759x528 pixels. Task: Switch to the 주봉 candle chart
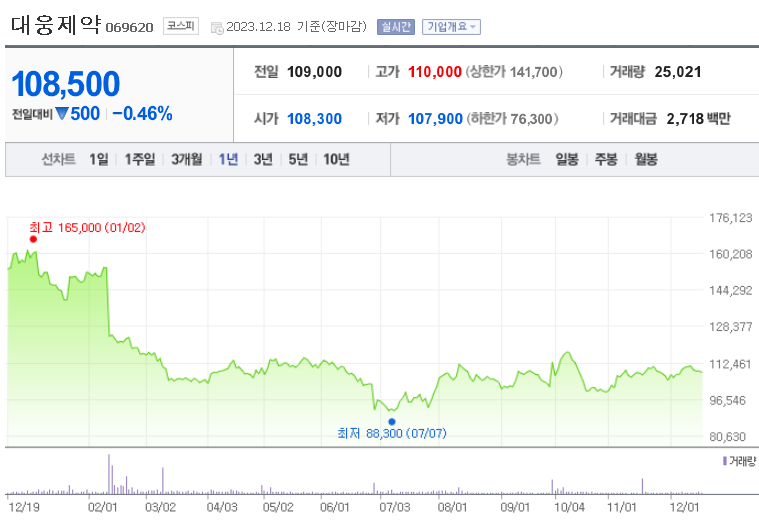pyautogui.click(x=606, y=159)
